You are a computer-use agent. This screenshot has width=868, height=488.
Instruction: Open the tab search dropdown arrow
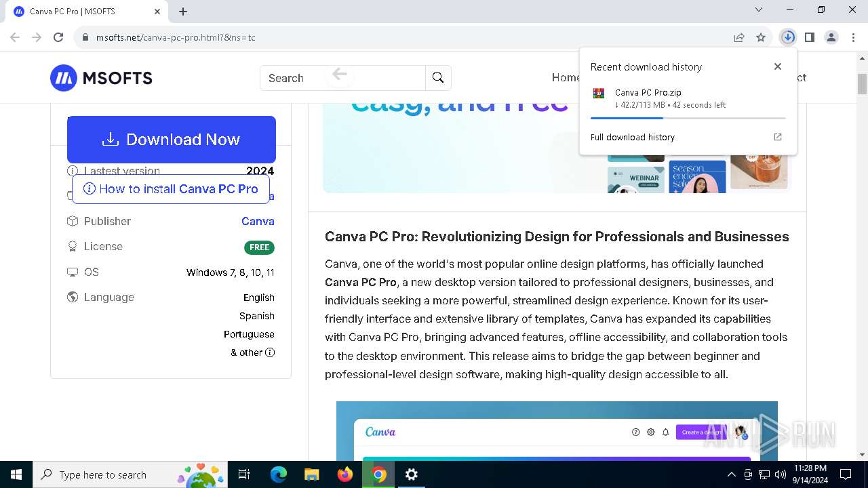pos(759,9)
